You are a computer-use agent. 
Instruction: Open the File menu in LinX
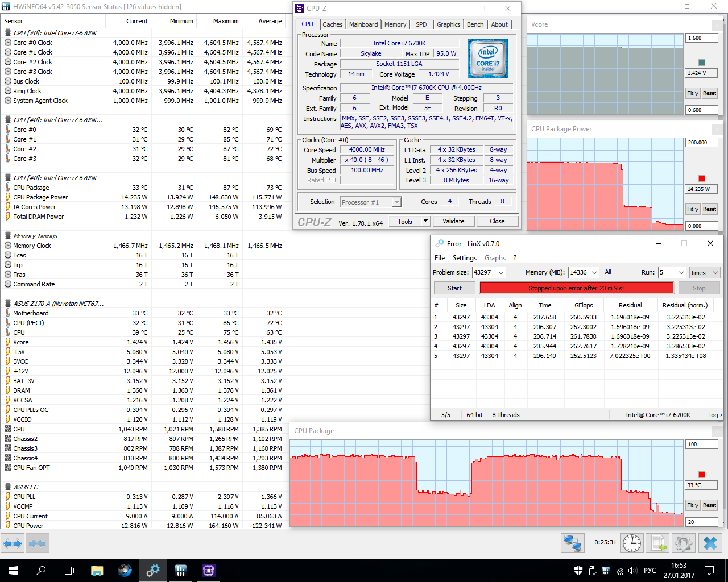(440, 258)
